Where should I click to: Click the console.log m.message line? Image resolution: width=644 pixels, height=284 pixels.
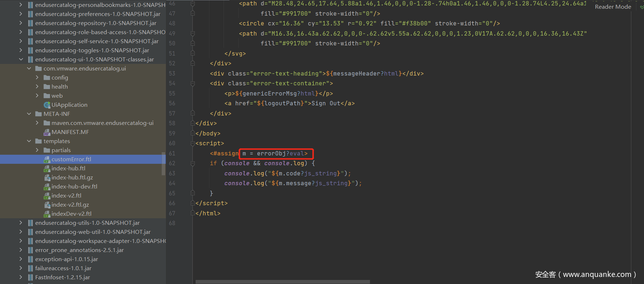(x=293, y=183)
